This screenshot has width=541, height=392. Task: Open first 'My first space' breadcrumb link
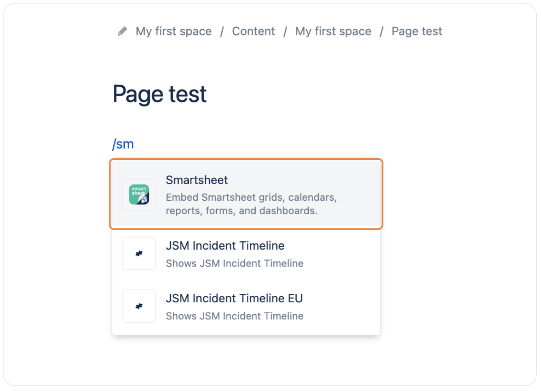pyautogui.click(x=174, y=31)
